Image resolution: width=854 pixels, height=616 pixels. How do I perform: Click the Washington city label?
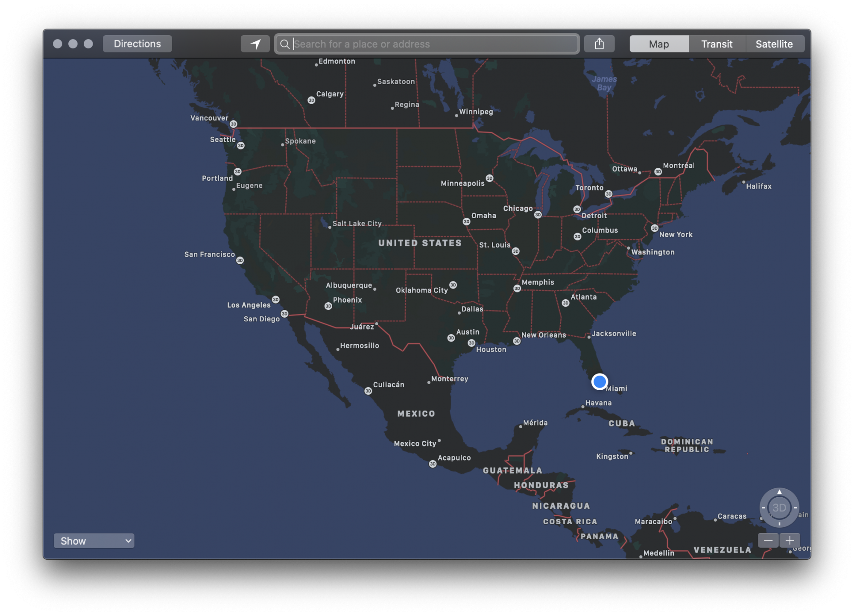[653, 252]
